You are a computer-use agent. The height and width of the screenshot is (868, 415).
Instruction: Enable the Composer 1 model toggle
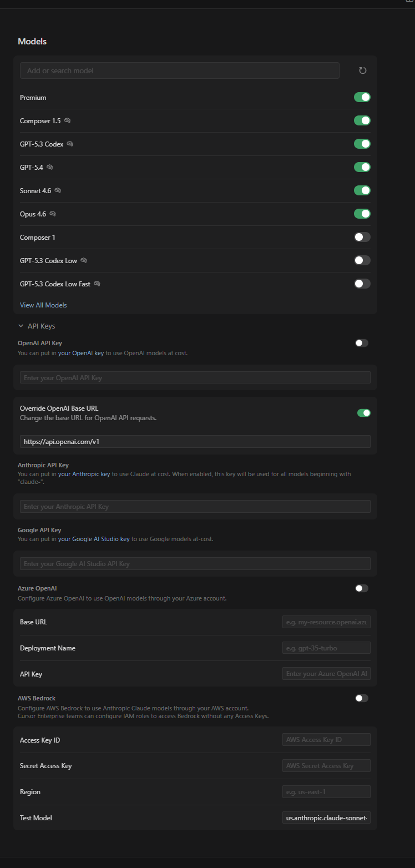[x=362, y=237]
